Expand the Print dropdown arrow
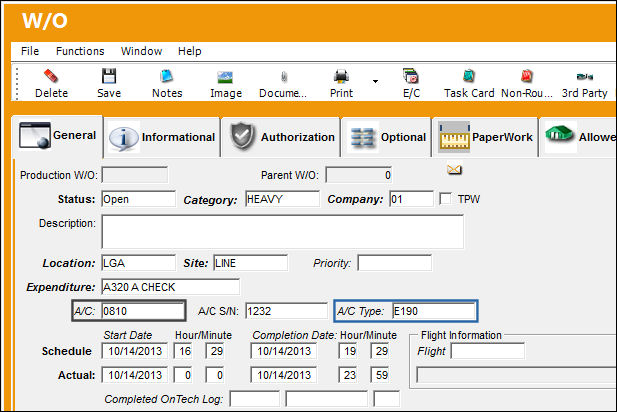617x412 pixels. 375,81
